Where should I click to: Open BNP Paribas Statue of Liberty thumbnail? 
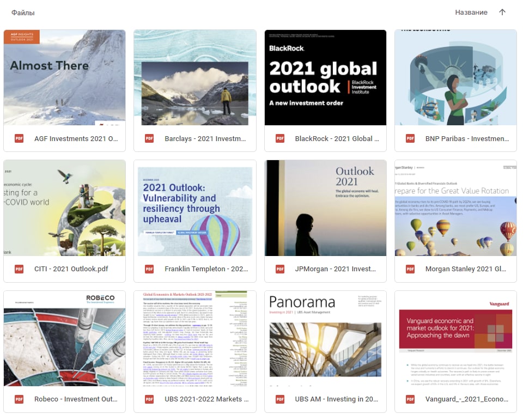(x=456, y=77)
